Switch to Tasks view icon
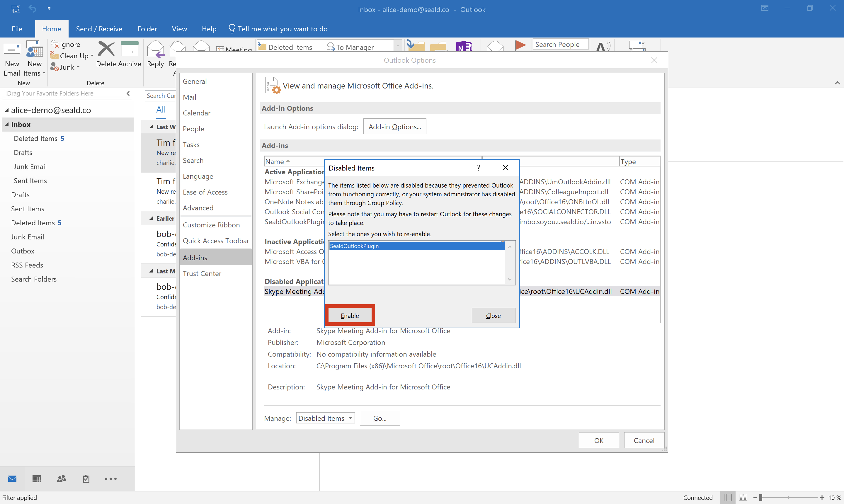 tap(86, 479)
